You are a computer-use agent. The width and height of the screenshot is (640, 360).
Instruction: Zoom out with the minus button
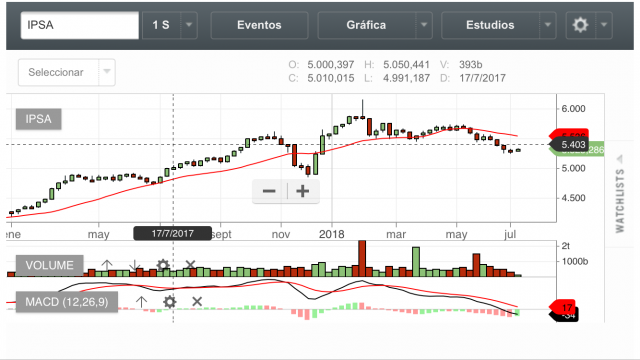tap(269, 191)
